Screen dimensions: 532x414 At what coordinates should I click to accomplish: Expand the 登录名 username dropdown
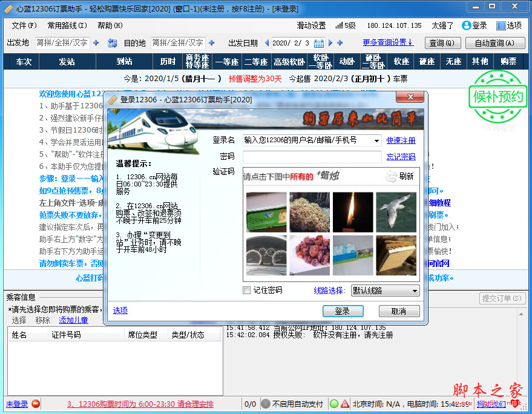(376, 140)
